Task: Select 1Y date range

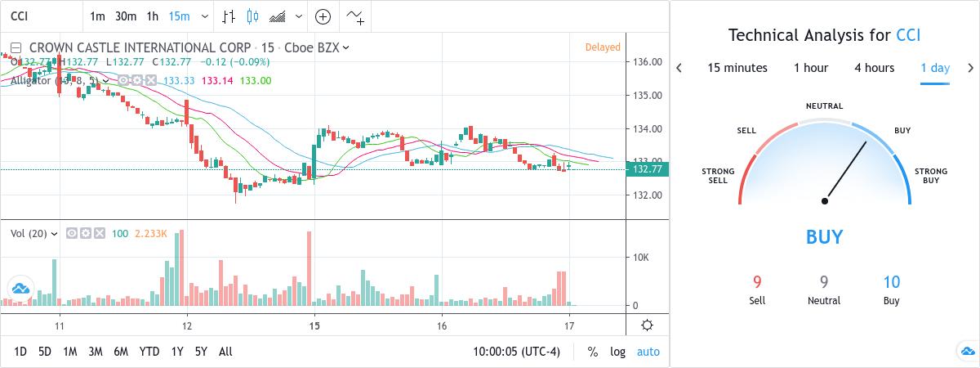Action: (x=177, y=352)
